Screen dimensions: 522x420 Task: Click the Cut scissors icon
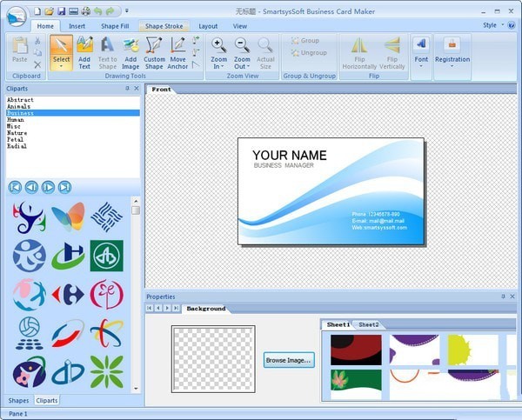(37, 41)
